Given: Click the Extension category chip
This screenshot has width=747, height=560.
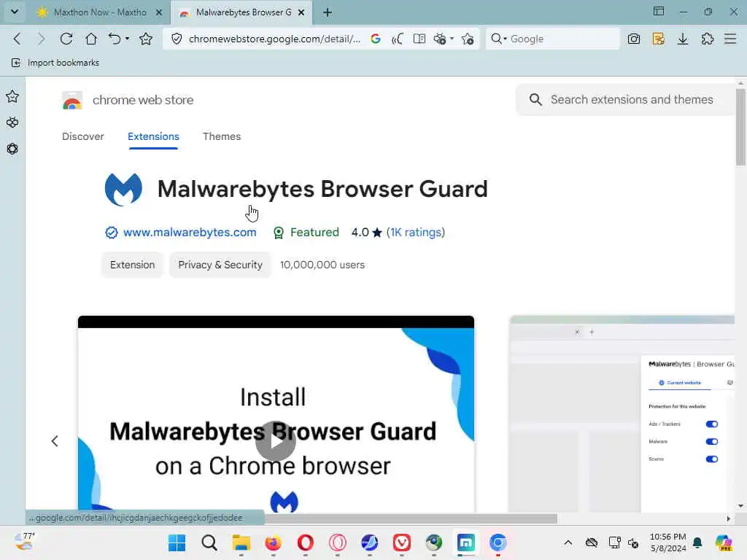Looking at the screenshot, I should click(x=133, y=265).
